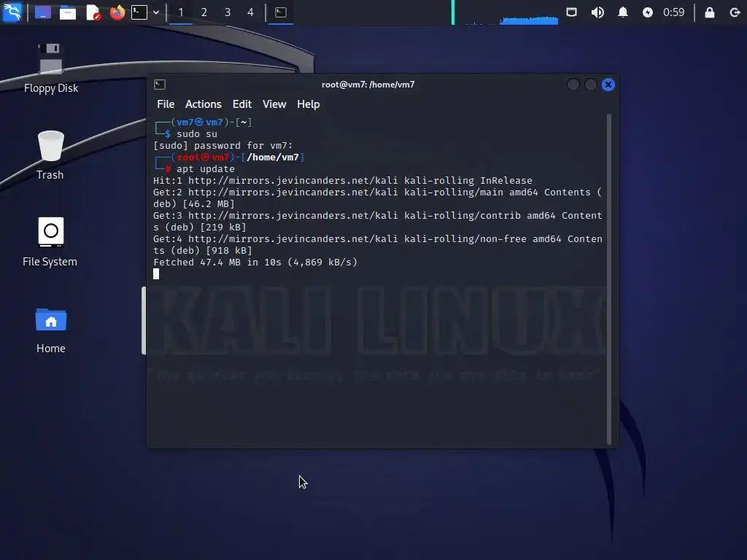Viewport: 747px width, 560px height.
Task: Expand the terminal launcher dropdown arrow
Action: pyautogui.click(x=156, y=12)
